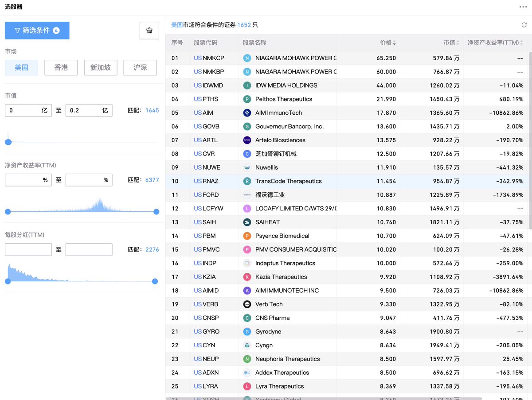Click the 市值 maximum input field
This screenshot has height=400, width=532.
tap(89, 110)
